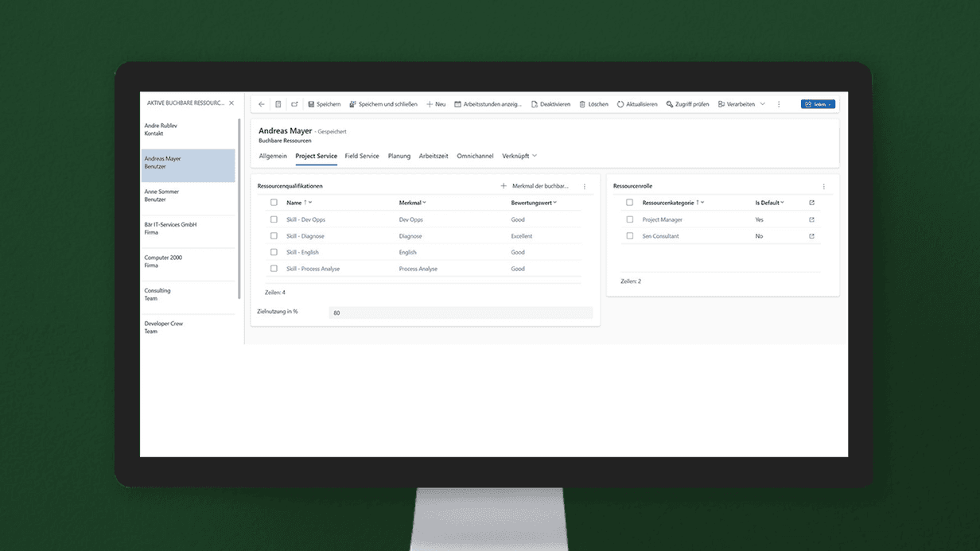980x551 pixels.
Task: Open the Project Manager row popout icon
Action: point(811,219)
